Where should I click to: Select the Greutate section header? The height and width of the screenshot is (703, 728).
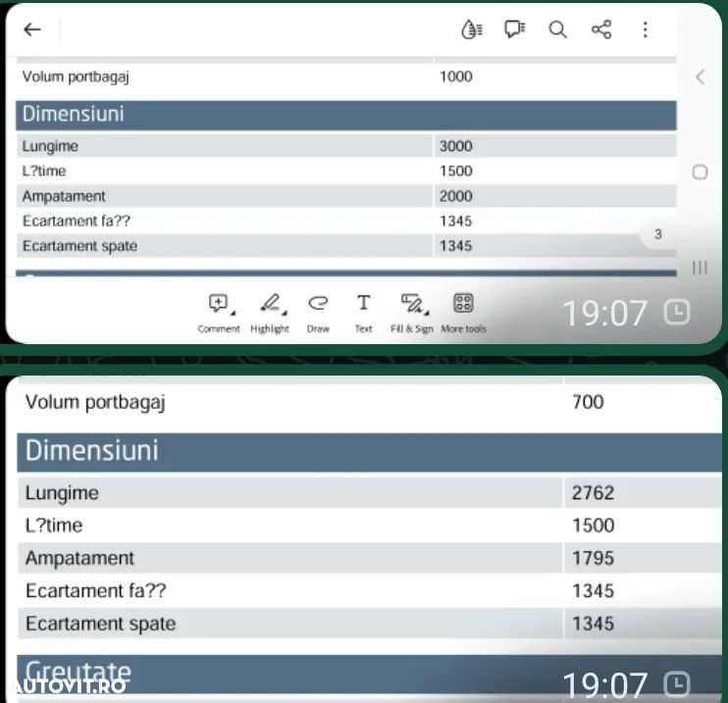[369, 674]
